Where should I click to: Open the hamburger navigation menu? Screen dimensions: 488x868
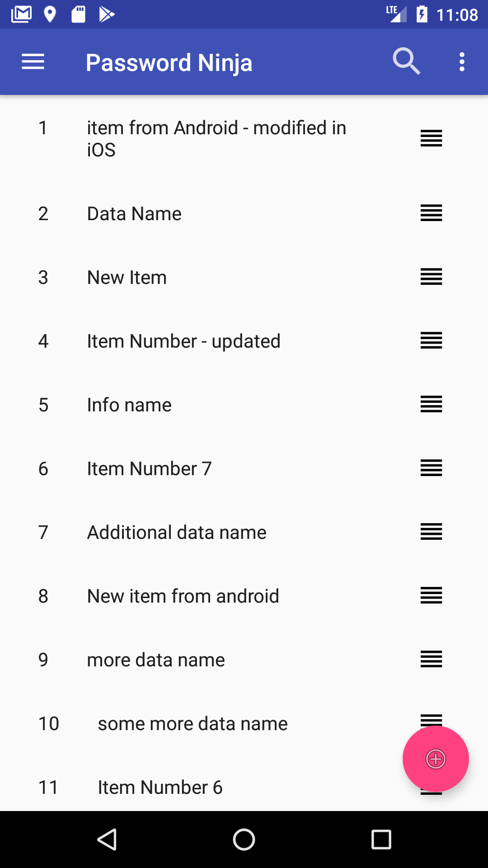[x=33, y=62]
